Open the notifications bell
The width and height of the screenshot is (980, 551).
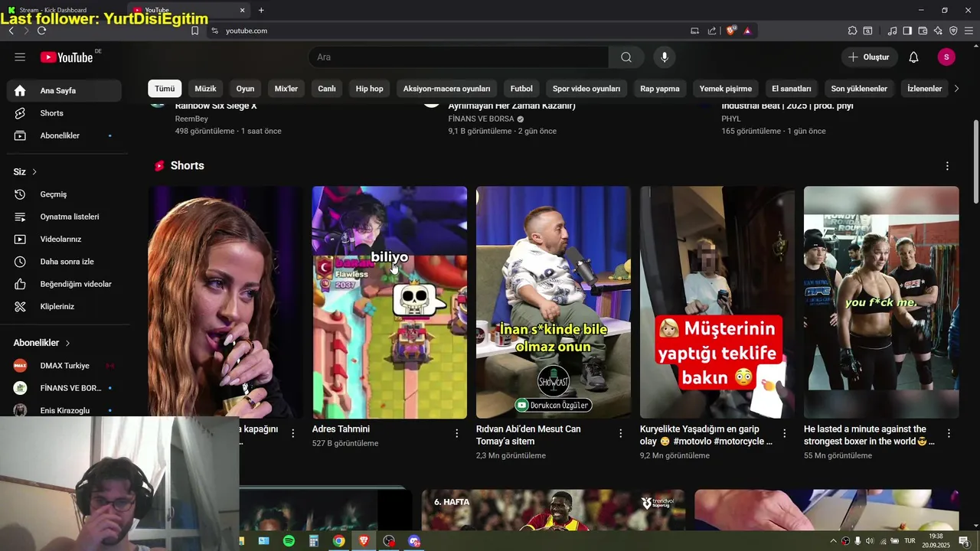pyautogui.click(x=913, y=57)
